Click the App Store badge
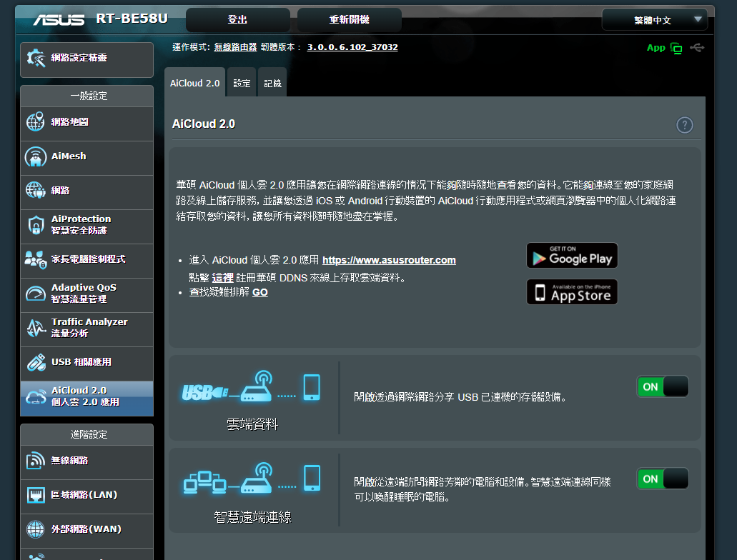This screenshot has height=560, width=737. point(572,291)
